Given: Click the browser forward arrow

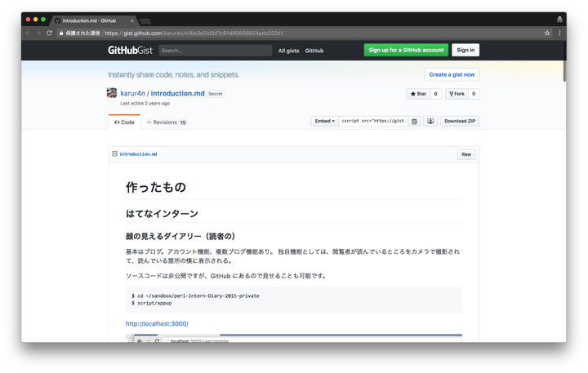Looking at the screenshot, I should click(x=38, y=33).
